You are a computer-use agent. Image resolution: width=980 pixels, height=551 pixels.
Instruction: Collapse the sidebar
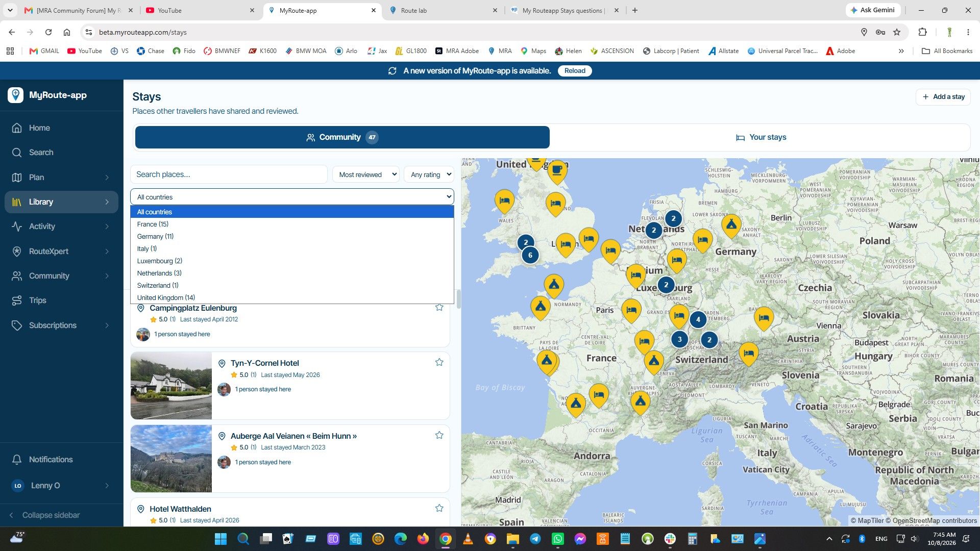(45, 515)
